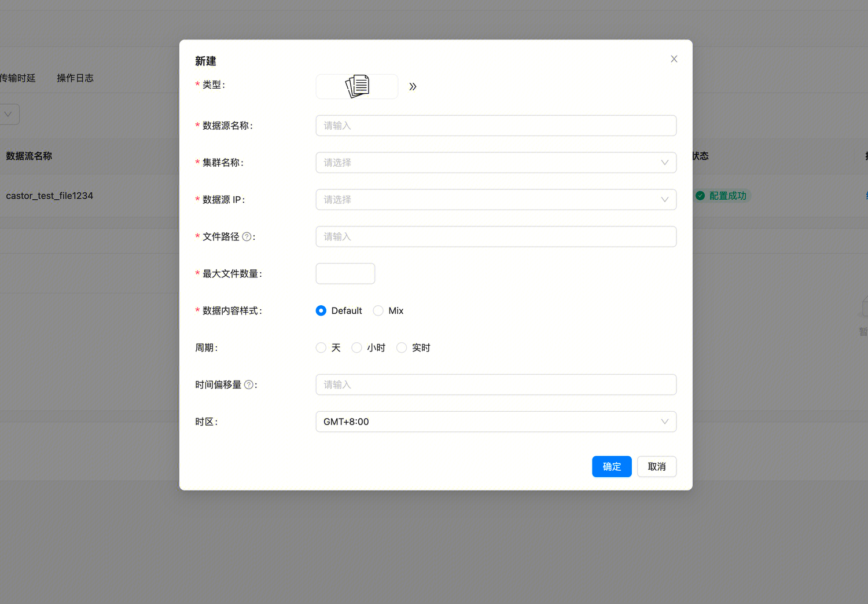Open the 集群名称 dropdown
The height and width of the screenshot is (604, 868).
pyautogui.click(x=495, y=163)
